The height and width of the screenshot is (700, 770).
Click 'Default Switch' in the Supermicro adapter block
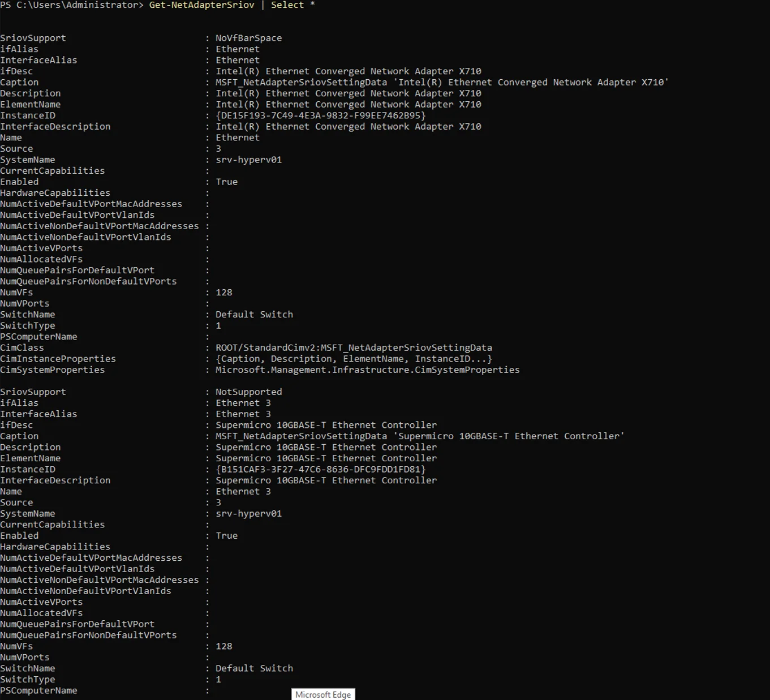tap(254, 668)
